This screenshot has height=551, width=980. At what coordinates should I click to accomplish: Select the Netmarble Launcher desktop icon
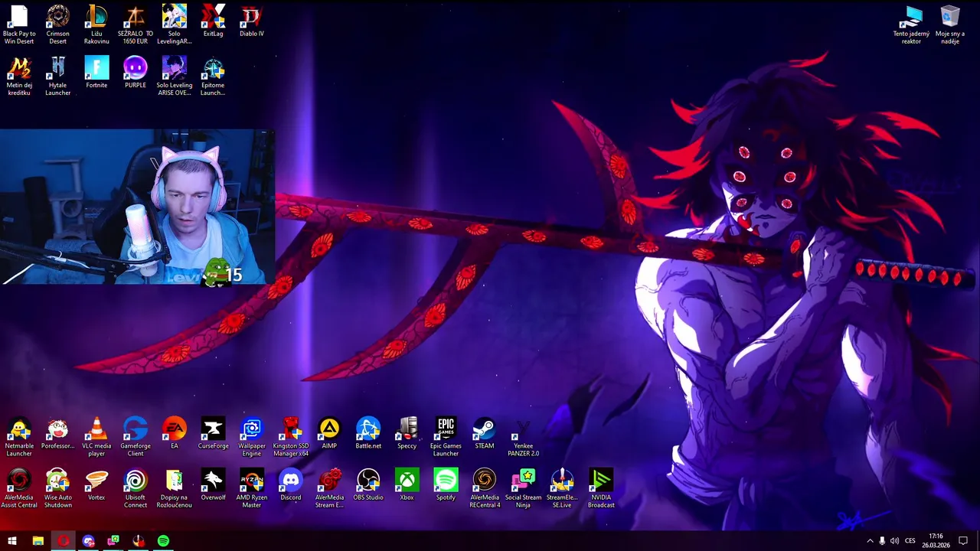coord(19,437)
